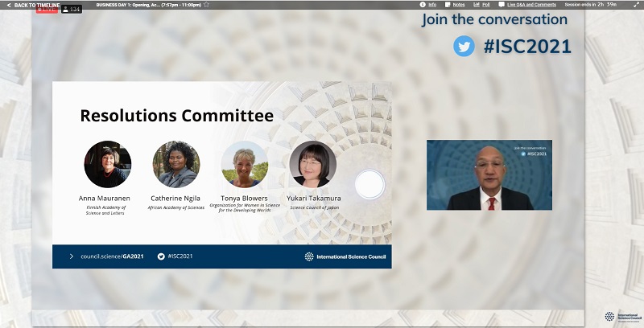
Task: Click the large Twitter bird icon
Action: coord(464,46)
